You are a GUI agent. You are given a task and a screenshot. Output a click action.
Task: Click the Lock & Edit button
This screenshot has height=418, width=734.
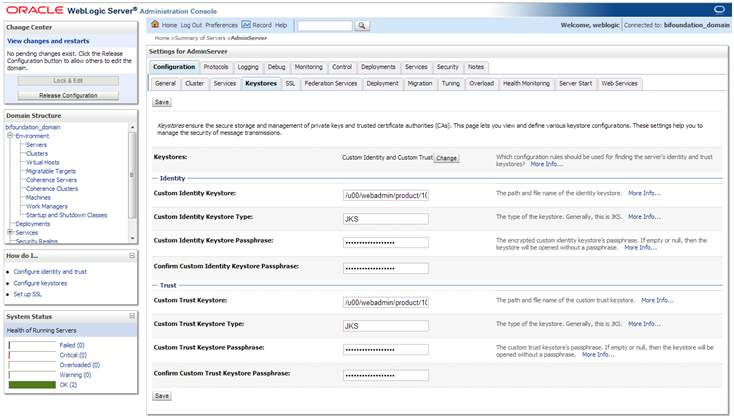(68, 81)
